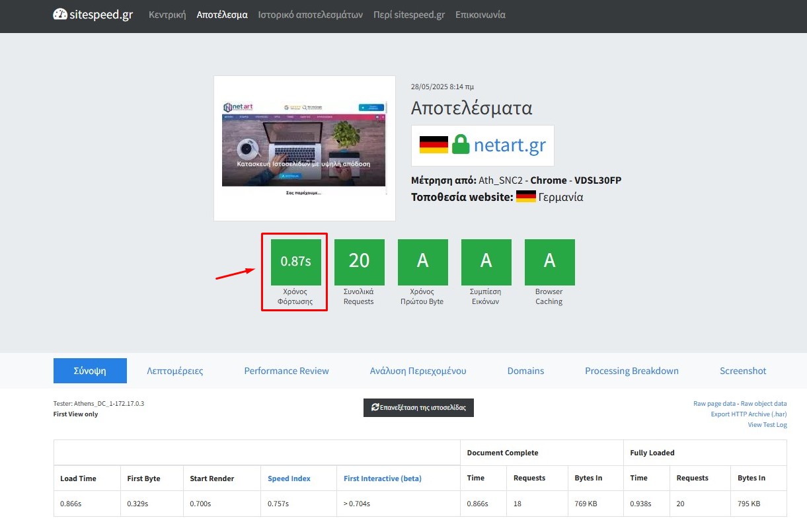Image resolution: width=807 pixels, height=532 pixels.
Task: Open the Processing Breakdown tab
Action: [x=631, y=371]
